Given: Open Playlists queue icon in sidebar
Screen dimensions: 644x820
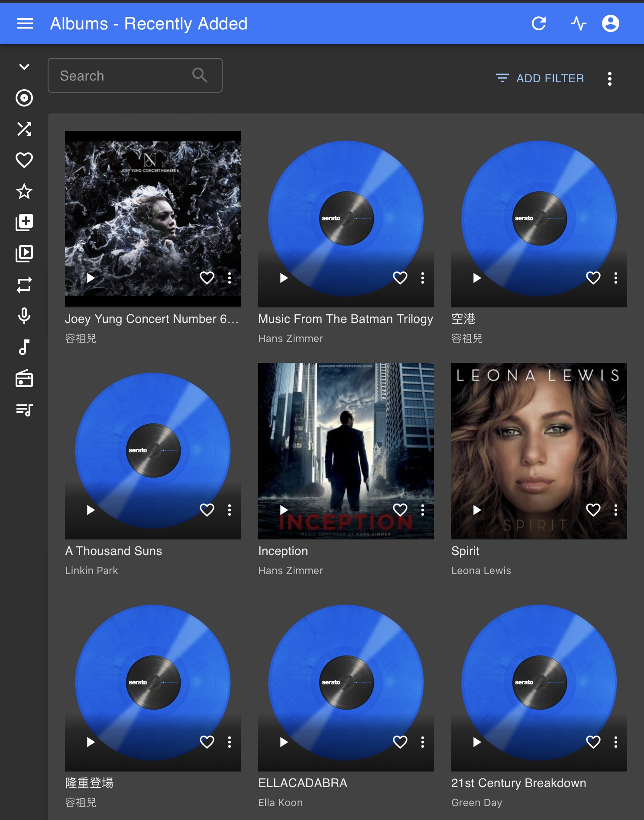Looking at the screenshot, I should click(24, 410).
